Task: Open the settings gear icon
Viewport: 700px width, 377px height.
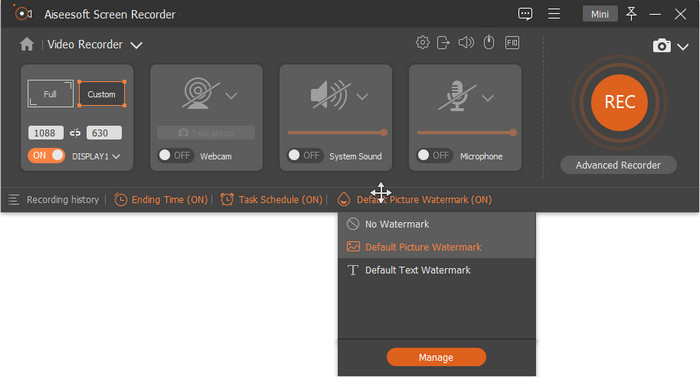Action: pyautogui.click(x=422, y=42)
